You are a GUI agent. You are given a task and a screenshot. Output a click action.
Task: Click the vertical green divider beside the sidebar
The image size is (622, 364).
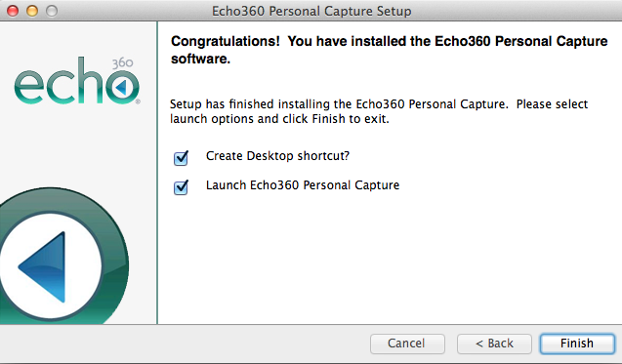[x=157, y=173]
